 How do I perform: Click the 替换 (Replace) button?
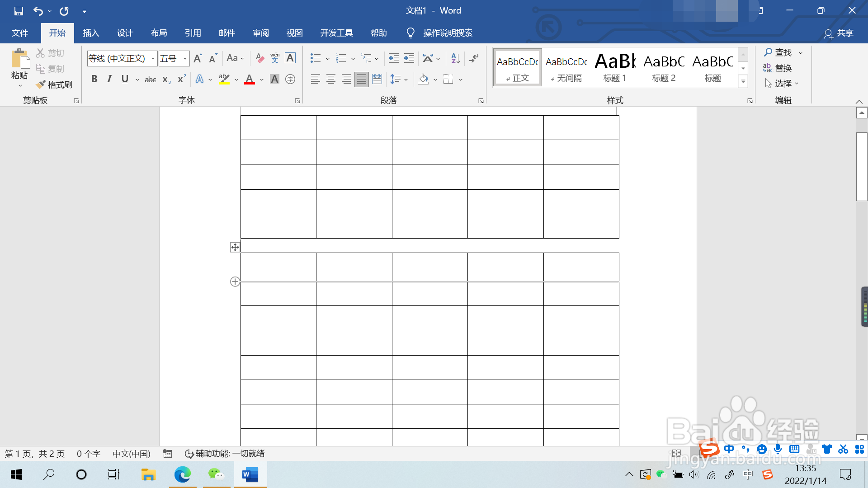point(778,68)
